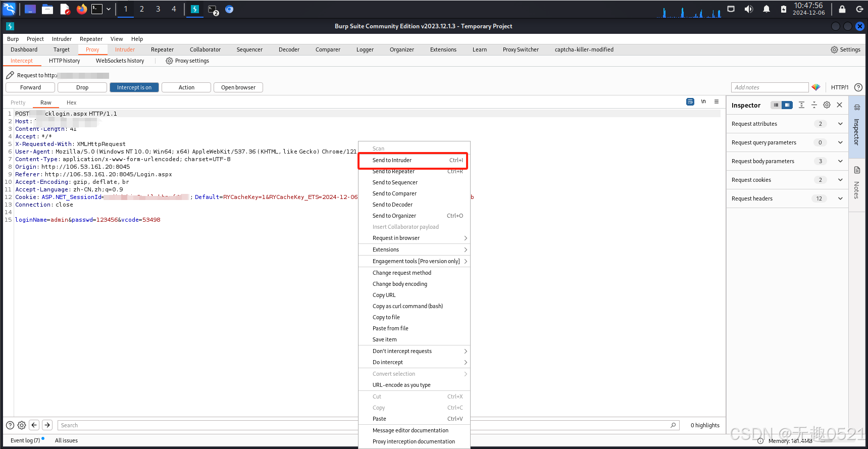Open the text editor panel icon
868x449 pixels.
(x=65, y=9)
